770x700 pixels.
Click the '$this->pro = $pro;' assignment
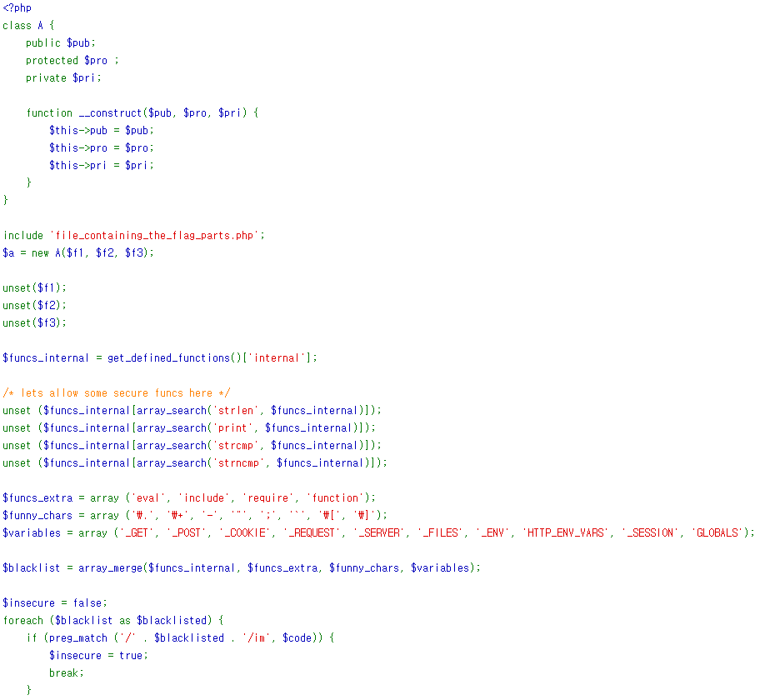point(101,147)
